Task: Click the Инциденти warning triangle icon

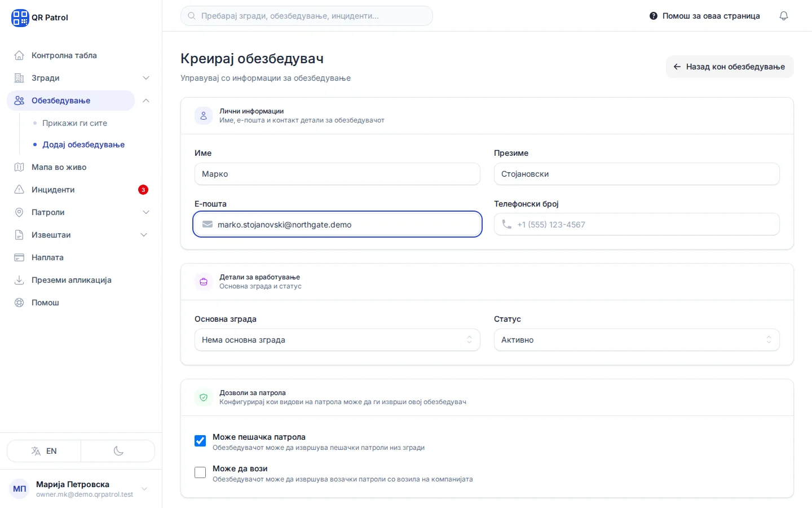Action: coord(19,190)
